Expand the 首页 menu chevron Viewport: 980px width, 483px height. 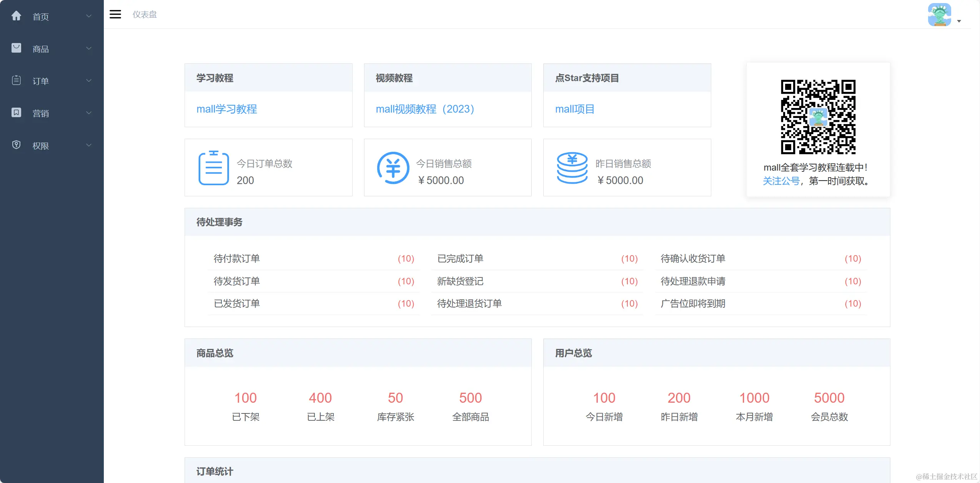89,16
